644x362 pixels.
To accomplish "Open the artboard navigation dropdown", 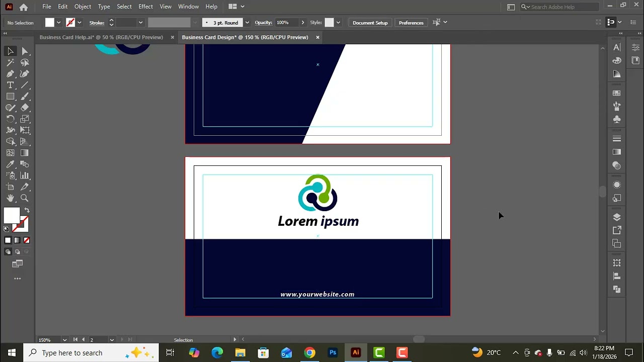I will click(112, 340).
